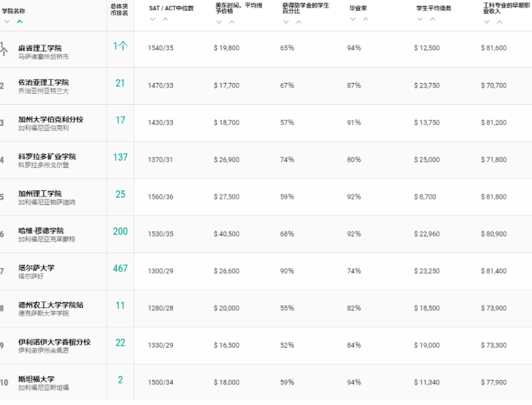This screenshot has height=405, width=532.
Task: Sort 学生平均债务 descending using down arrow
Action: tap(420, 19)
